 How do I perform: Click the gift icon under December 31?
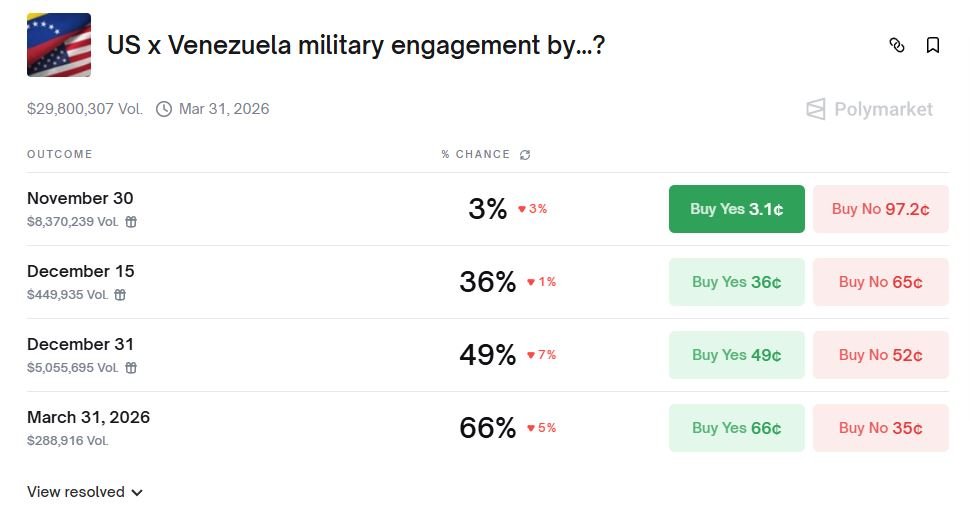131,368
